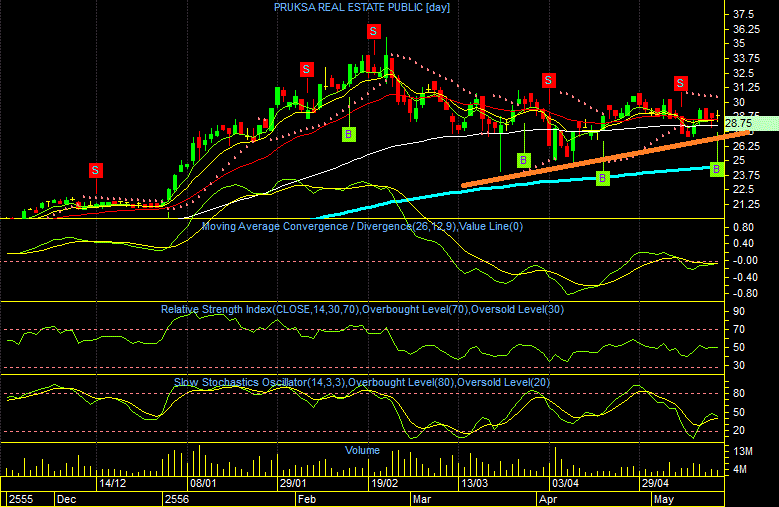The image size is (779, 507).
Task: Click the 90 RSI axis value
Action: pos(739,311)
